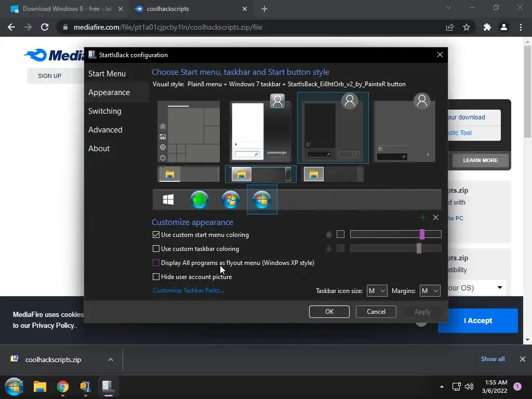This screenshot has width=532, height=399.
Task: Click Show all downloads link
Action: pyautogui.click(x=493, y=359)
